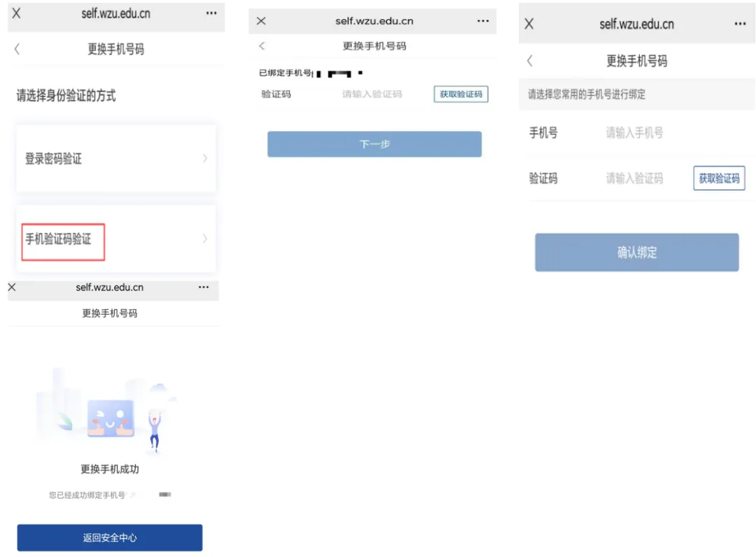Open more menu on bound-phone verification screen
756x557 pixels.
pyautogui.click(x=483, y=21)
